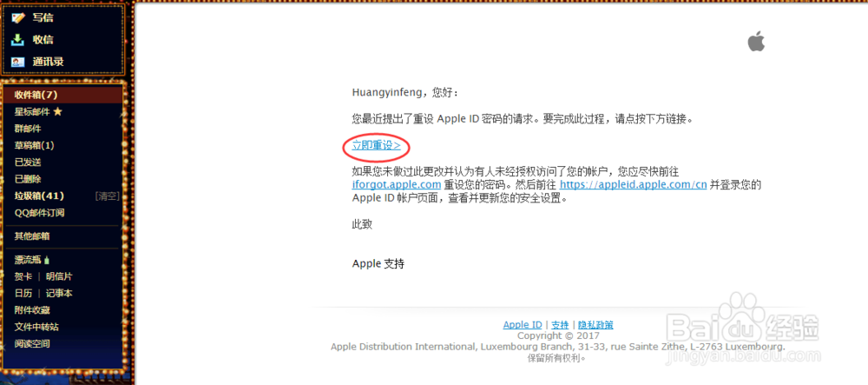The height and width of the screenshot is (385, 868).
Task: Open QQ邮件订阅 subscriptions
Action: (x=39, y=213)
